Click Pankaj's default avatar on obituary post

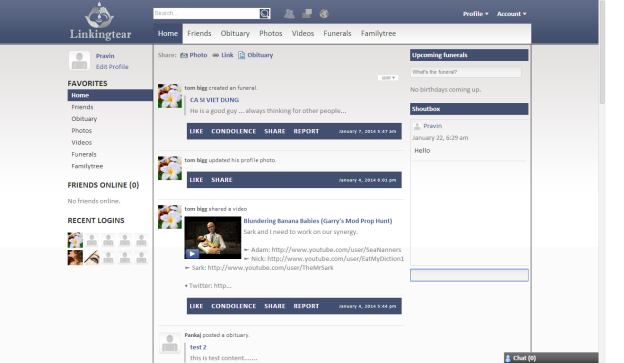point(170,343)
